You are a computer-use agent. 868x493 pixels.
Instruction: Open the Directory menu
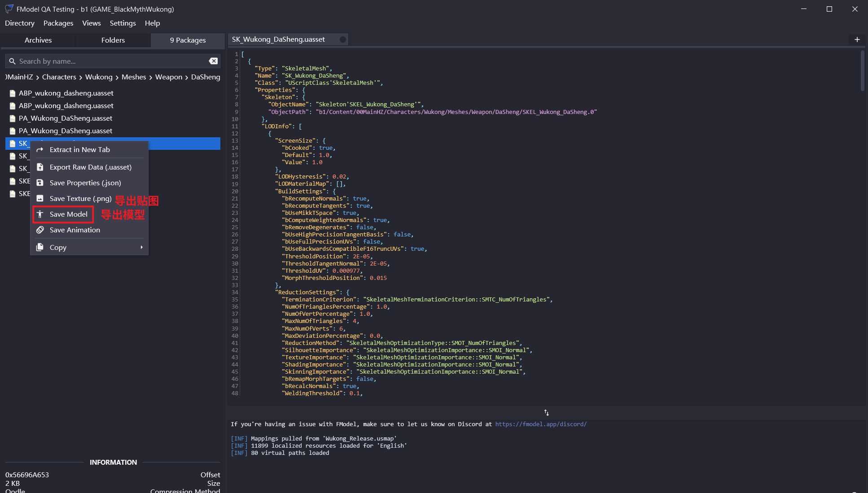pos(20,23)
